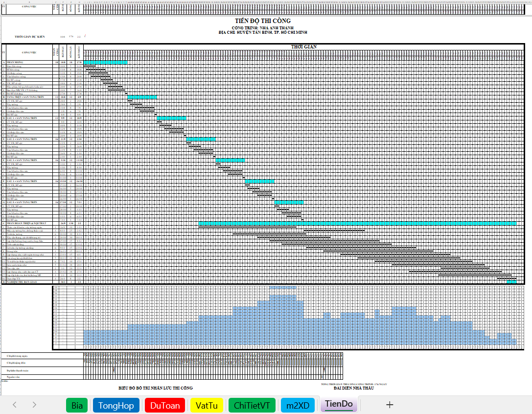Open the TongHop sheet tab

tap(116, 405)
